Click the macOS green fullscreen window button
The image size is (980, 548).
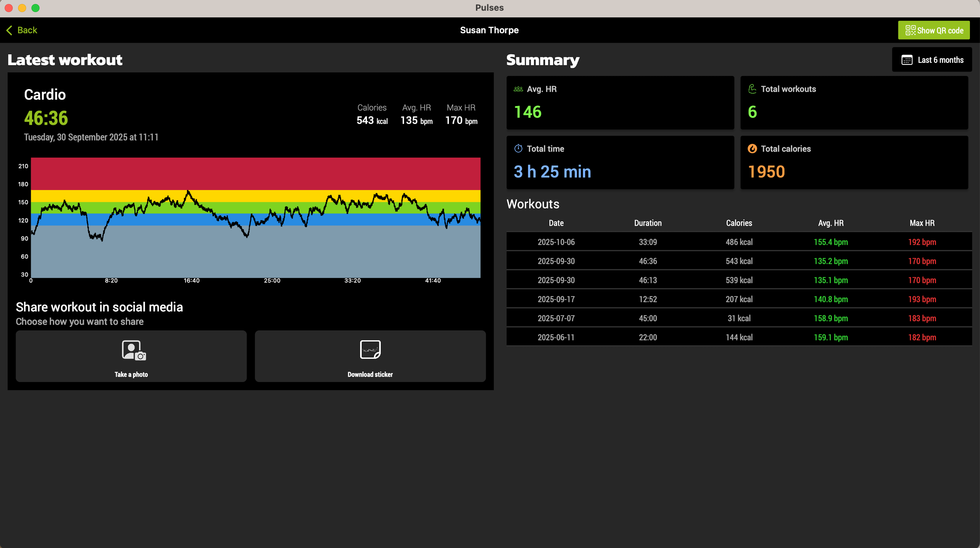[x=35, y=8]
